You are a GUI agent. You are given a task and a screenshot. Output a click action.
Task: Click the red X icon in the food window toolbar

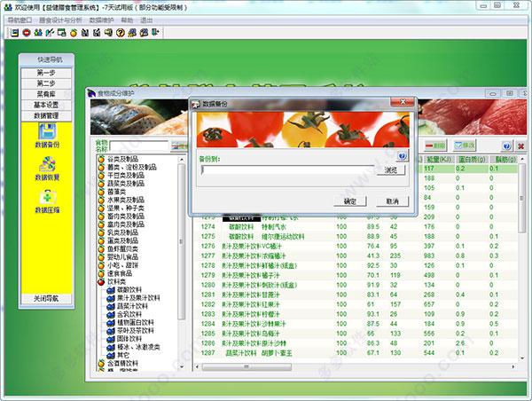(x=520, y=146)
